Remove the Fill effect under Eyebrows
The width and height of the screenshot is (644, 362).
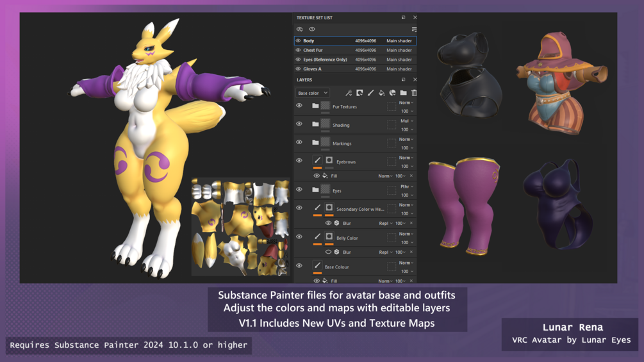411,176
